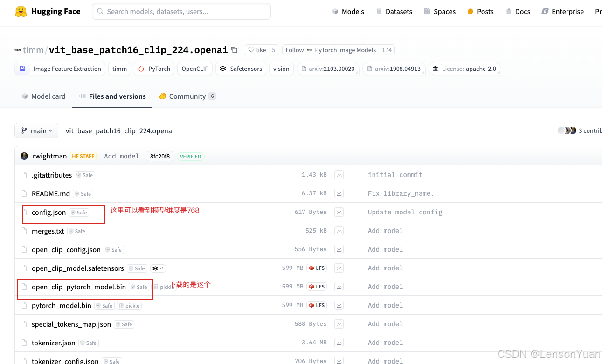The image size is (602, 364).
Task: Click the OpenCLIP tag
Action: [x=195, y=69]
